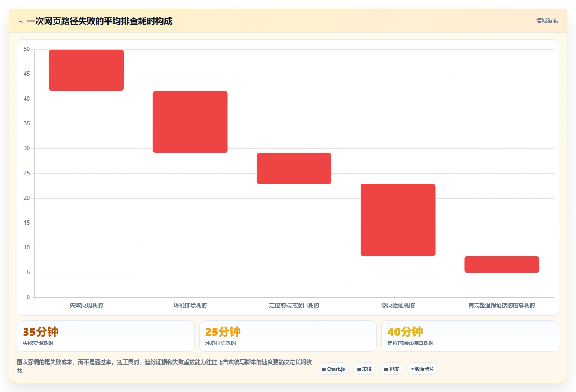
Task: Click the red bar above 环境排除耗时
Action: pos(190,122)
